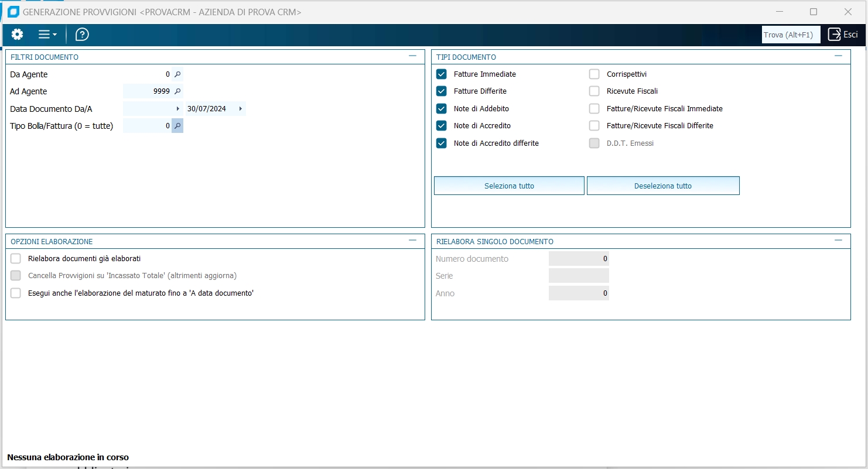The height and width of the screenshot is (469, 868).
Task: Click the Trova search field
Action: click(791, 35)
